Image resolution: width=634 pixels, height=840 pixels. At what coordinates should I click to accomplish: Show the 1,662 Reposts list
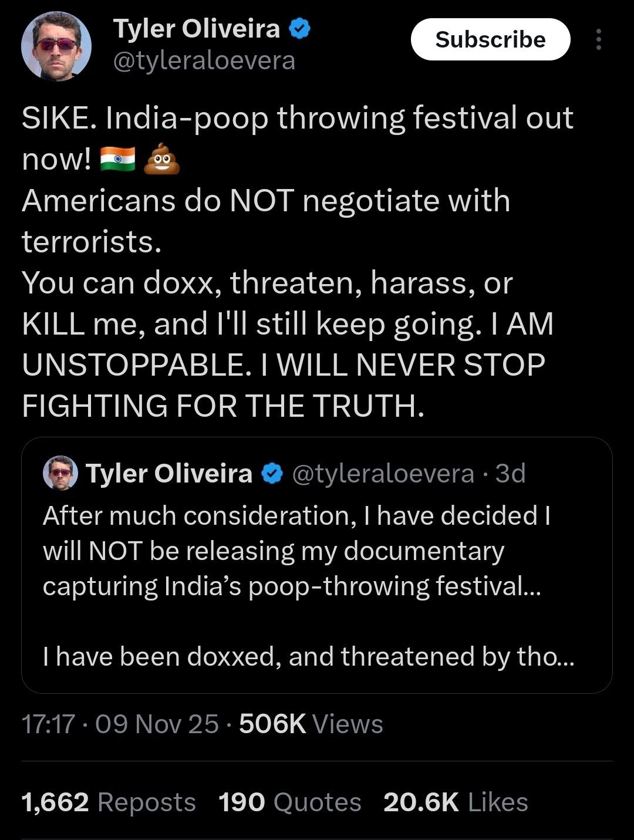point(109,802)
